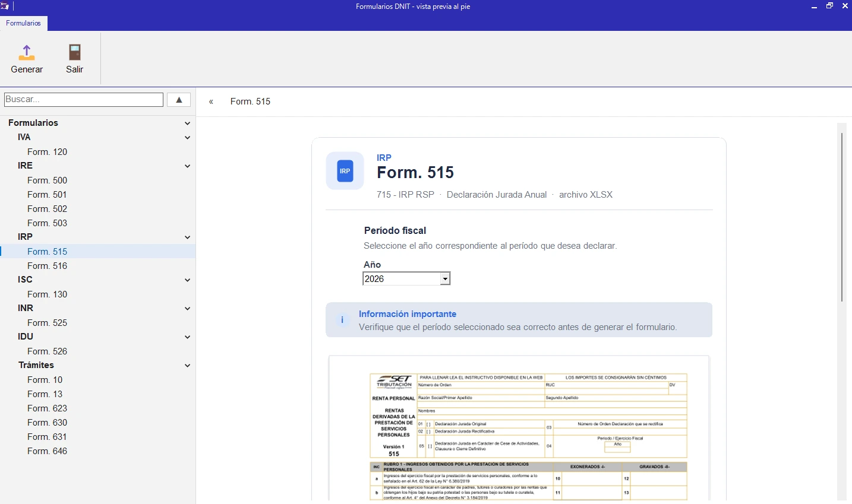Open the Formularios ribbon tab
The image size is (852, 504).
click(24, 23)
